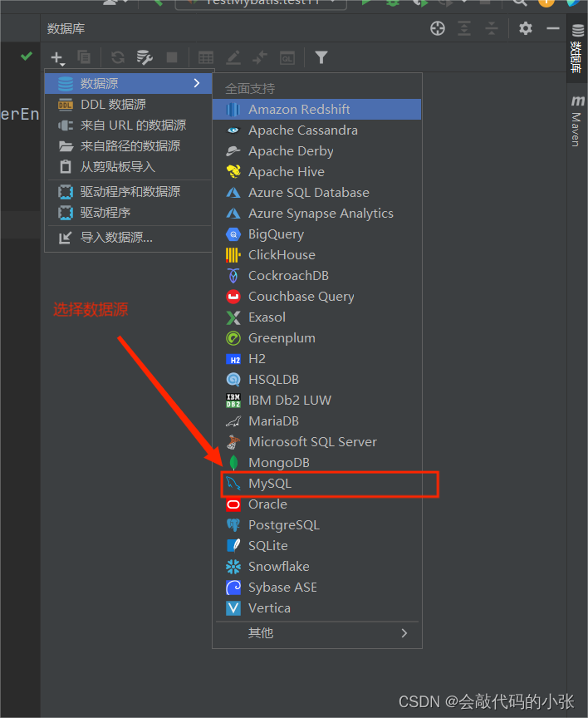Click the Expand All icon in header

coord(464,28)
